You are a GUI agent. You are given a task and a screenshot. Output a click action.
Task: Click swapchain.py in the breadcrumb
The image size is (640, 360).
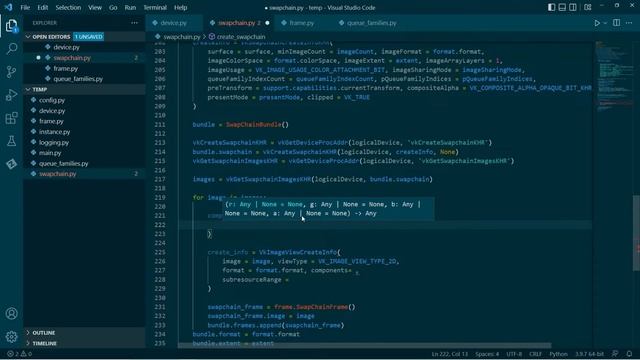(x=182, y=37)
